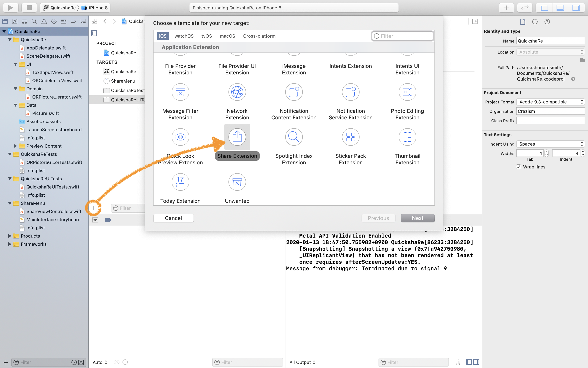Toggle the Inspectors panel visibility

576,8
